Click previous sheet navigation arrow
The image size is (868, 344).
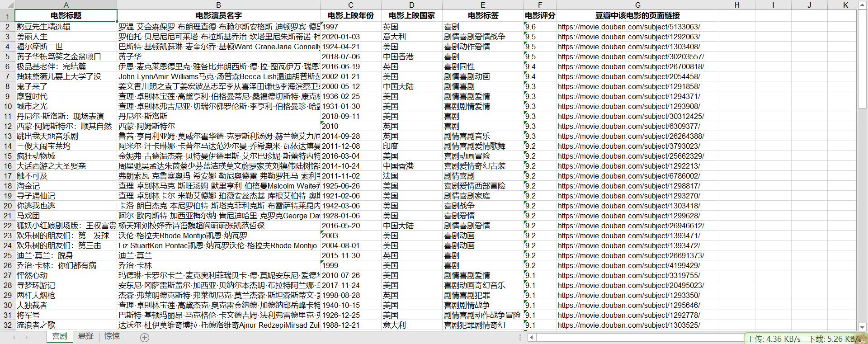[x=14, y=337]
